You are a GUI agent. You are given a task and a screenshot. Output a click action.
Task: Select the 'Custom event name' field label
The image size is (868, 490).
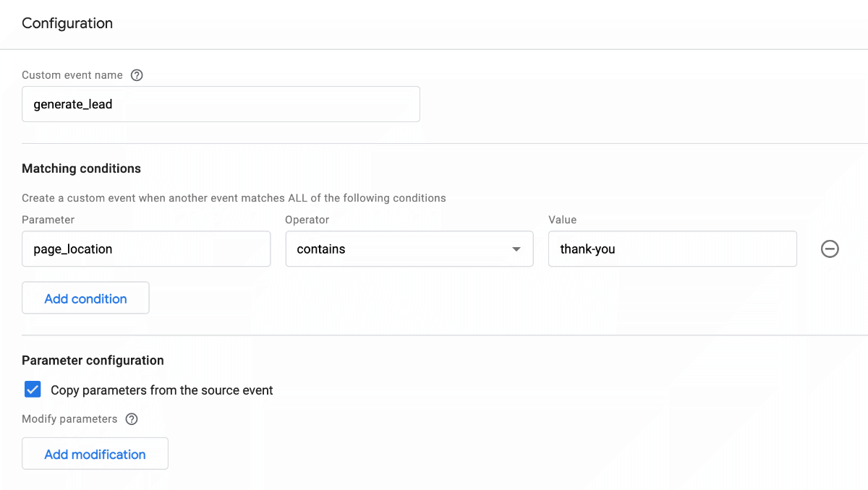(x=72, y=75)
